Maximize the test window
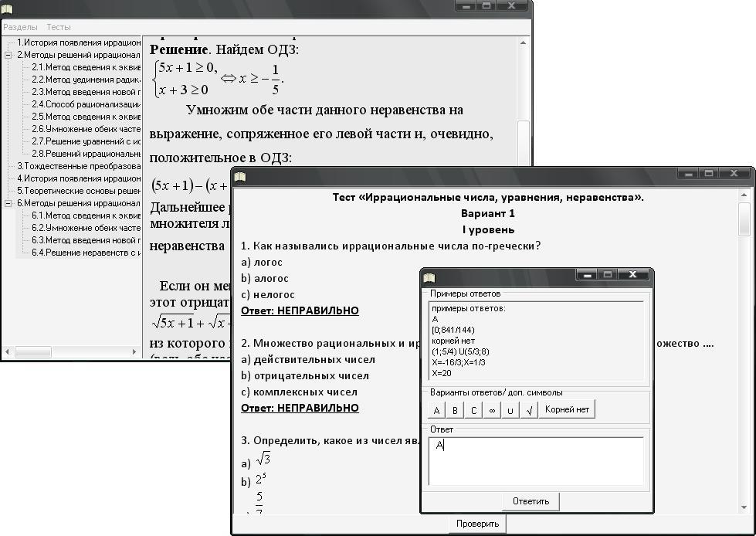 click(x=709, y=174)
